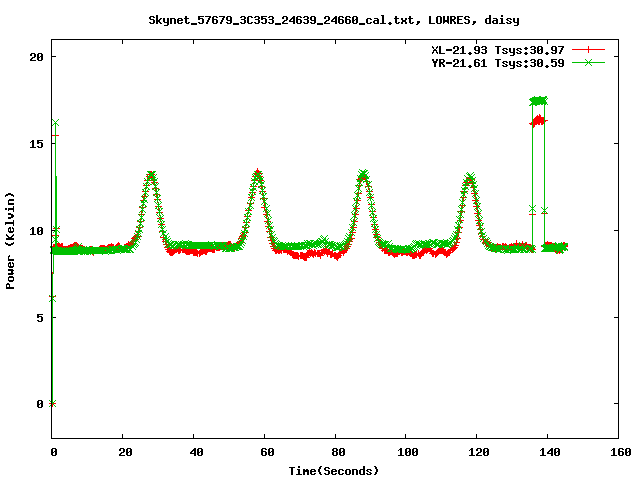Click x-axis tick label 140
Viewport: 640px width, 480px height.
pos(549,452)
